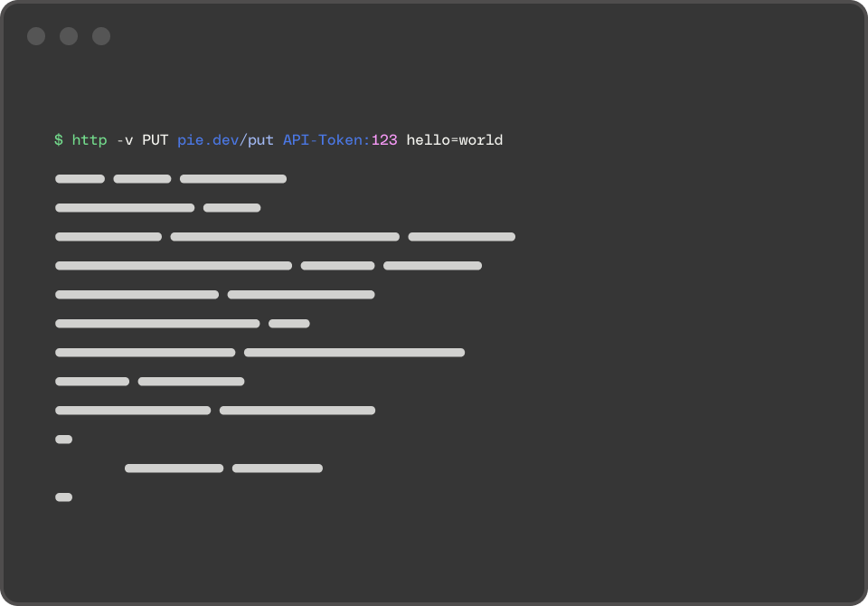Click the hello=world data argument
868x606 pixels.
[x=455, y=140]
